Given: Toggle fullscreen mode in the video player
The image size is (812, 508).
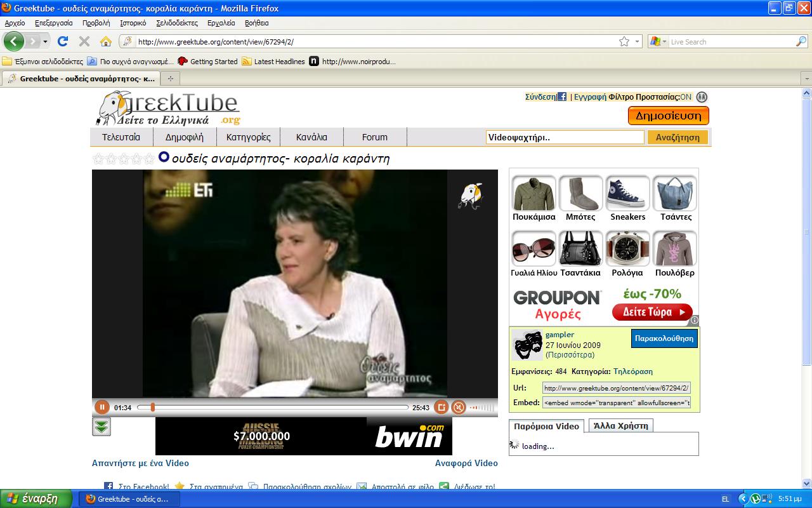Looking at the screenshot, I should [442, 407].
